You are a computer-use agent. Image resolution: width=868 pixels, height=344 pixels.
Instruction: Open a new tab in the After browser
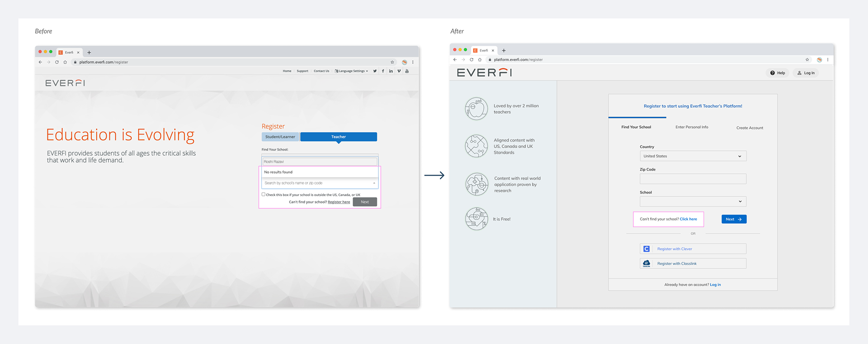tap(504, 50)
